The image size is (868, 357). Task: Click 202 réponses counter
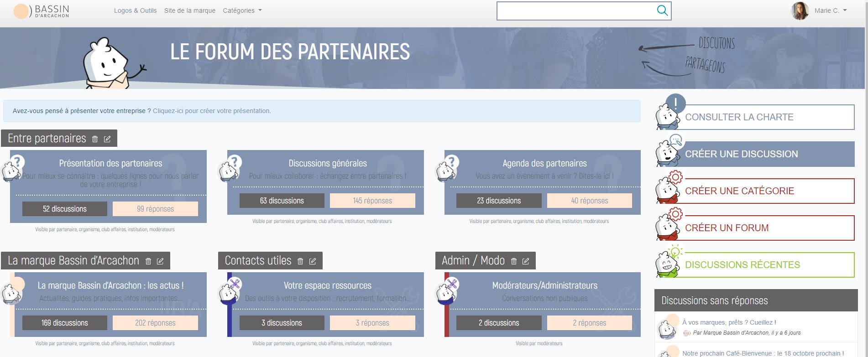click(155, 323)
